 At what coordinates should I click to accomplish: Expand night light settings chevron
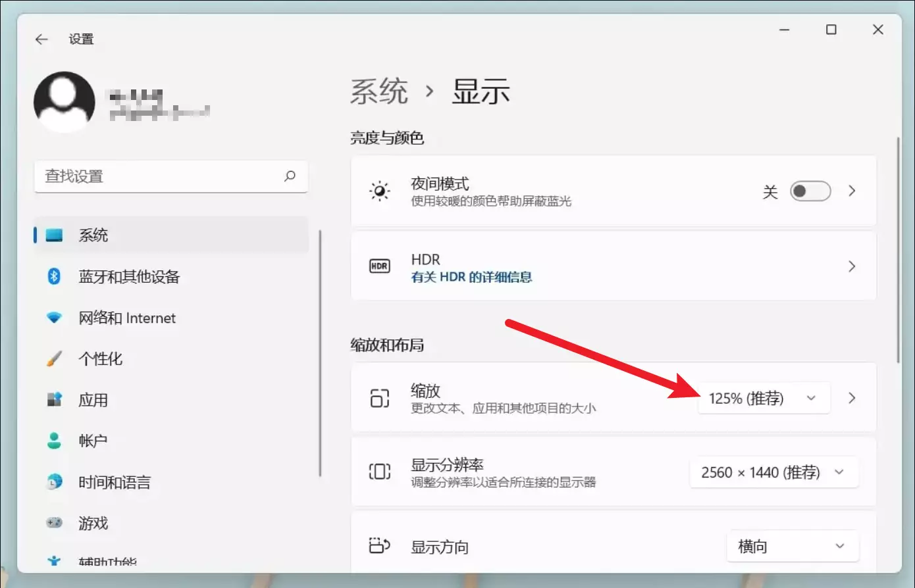pos(852,191)
